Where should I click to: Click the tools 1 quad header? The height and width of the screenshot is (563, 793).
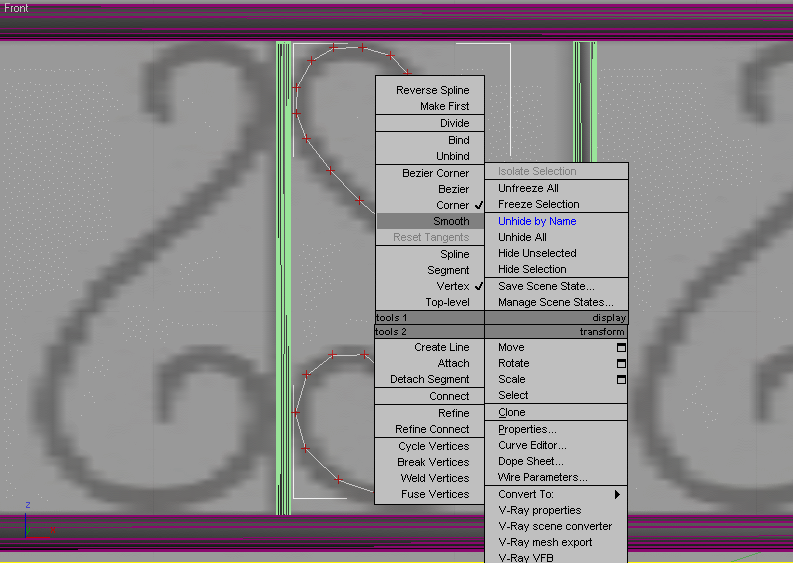(x=430, y=318)
